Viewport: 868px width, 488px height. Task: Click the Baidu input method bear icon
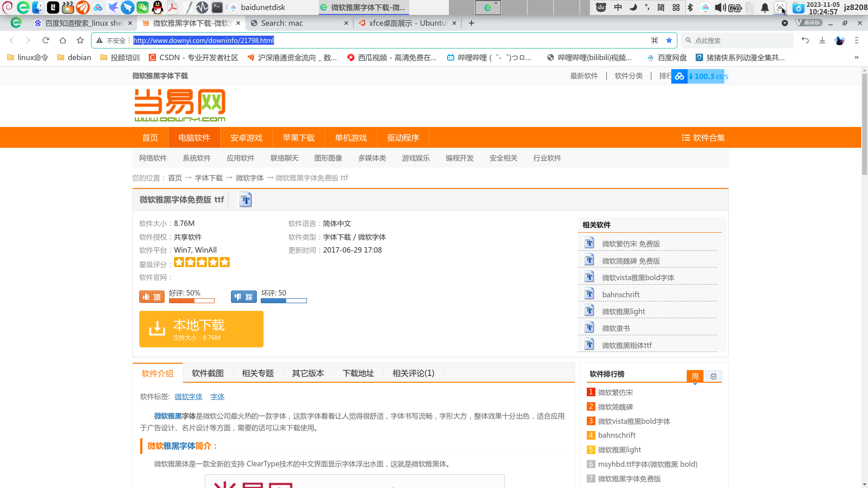[601, 7]
